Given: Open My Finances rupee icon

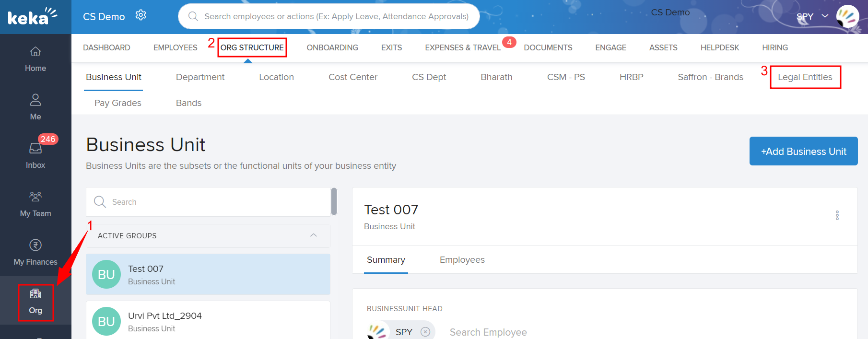Looking at the screenshot, I should [35, 245].
